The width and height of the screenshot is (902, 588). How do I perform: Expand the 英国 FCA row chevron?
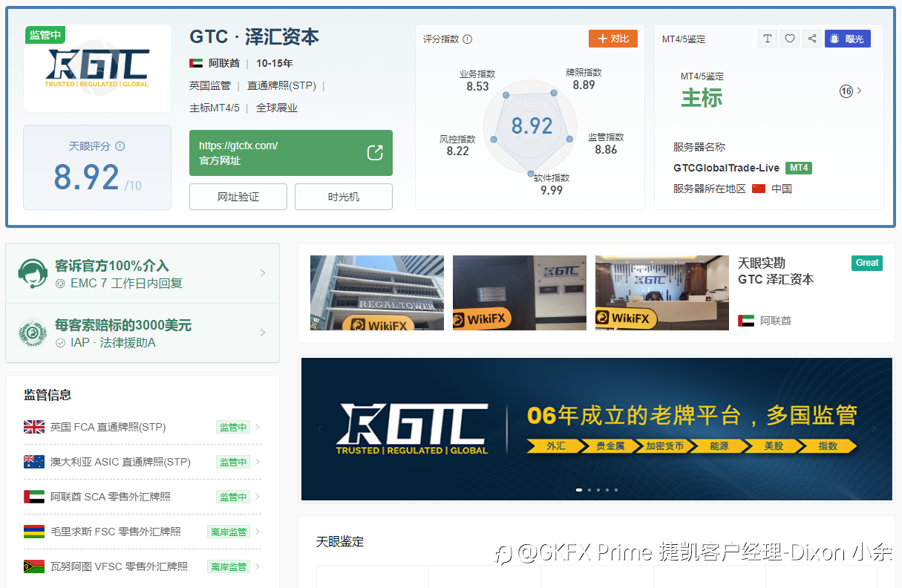coord(258,427)
